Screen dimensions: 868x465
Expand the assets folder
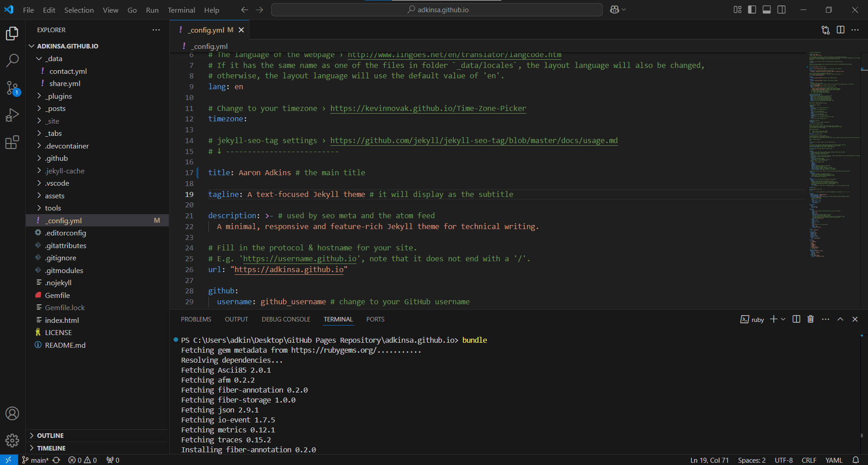(39, 196)
